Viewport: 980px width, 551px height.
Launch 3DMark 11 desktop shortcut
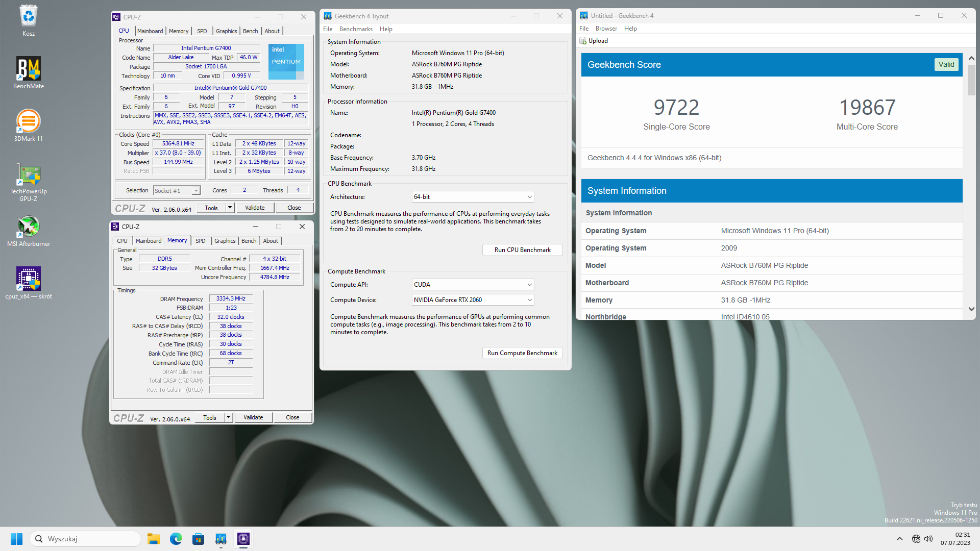point(29,125)
